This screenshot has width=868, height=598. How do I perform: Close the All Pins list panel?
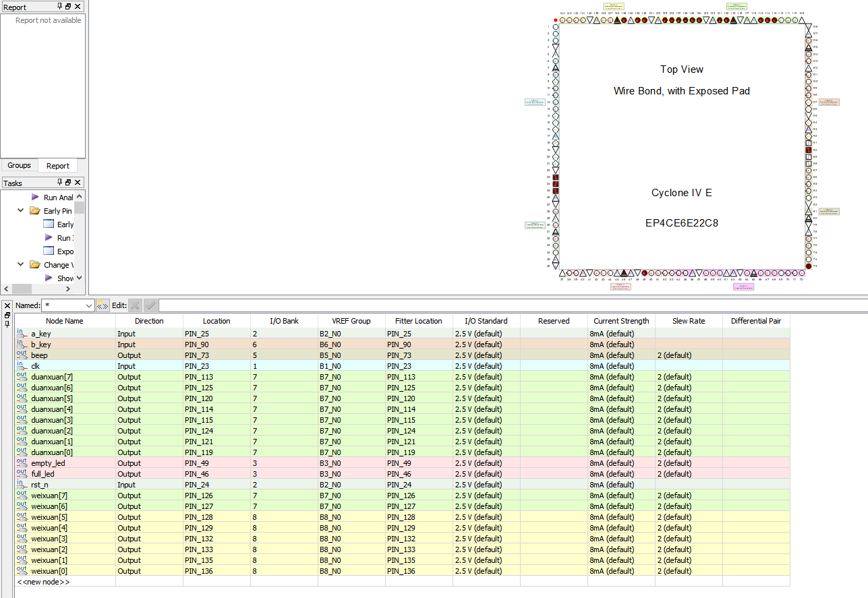7,306
